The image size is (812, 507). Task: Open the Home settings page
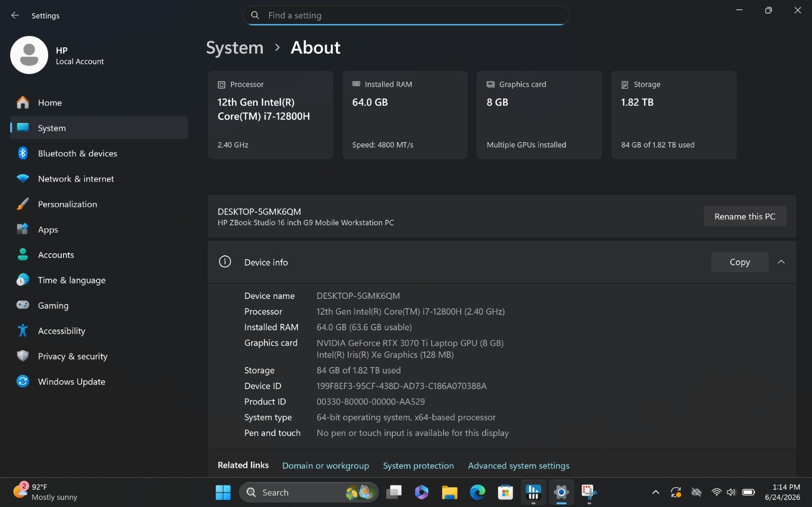click(99, 103)
